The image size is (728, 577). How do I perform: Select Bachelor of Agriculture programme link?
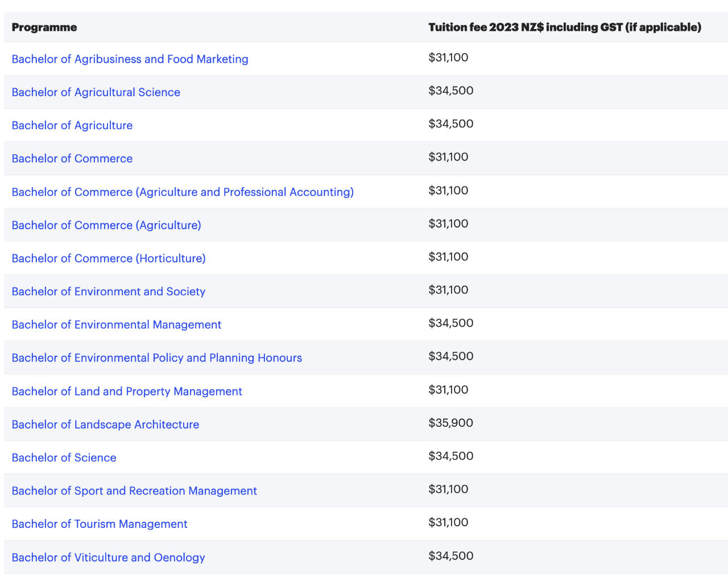tap(72, 125)
